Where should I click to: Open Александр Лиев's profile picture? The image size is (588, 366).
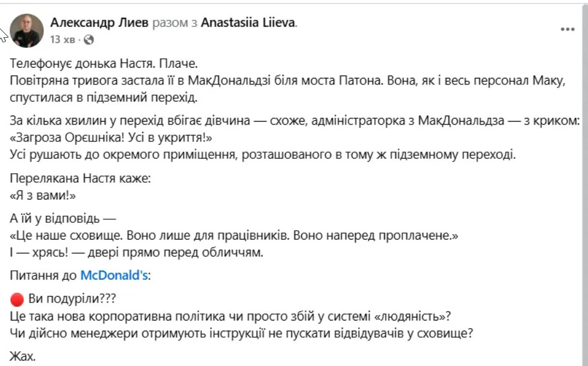click(27, 31)
